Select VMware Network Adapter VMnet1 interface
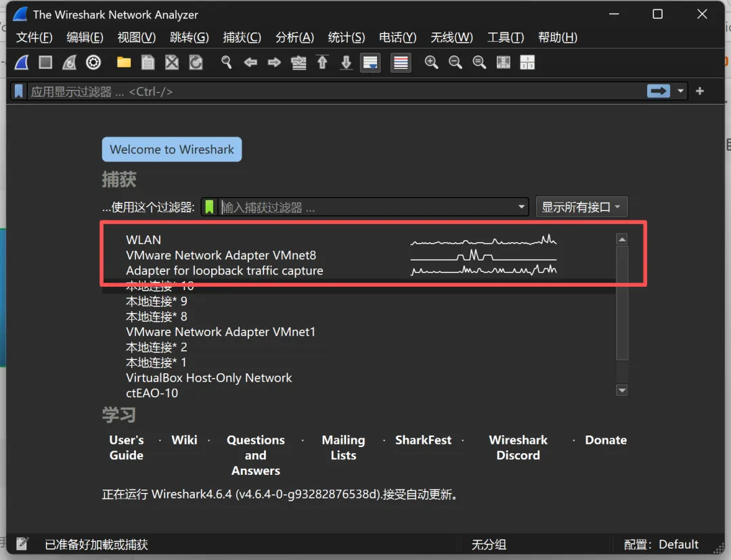 click(x=359, y=332)
